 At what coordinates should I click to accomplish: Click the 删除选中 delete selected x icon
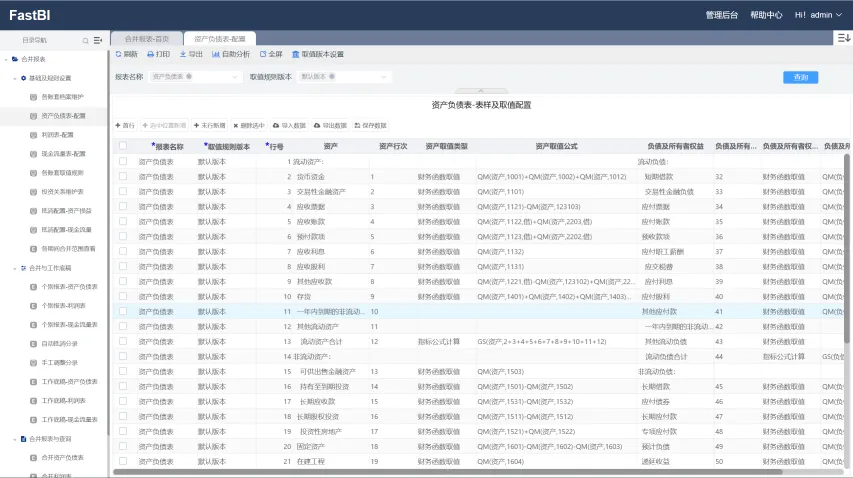point(236,126)
